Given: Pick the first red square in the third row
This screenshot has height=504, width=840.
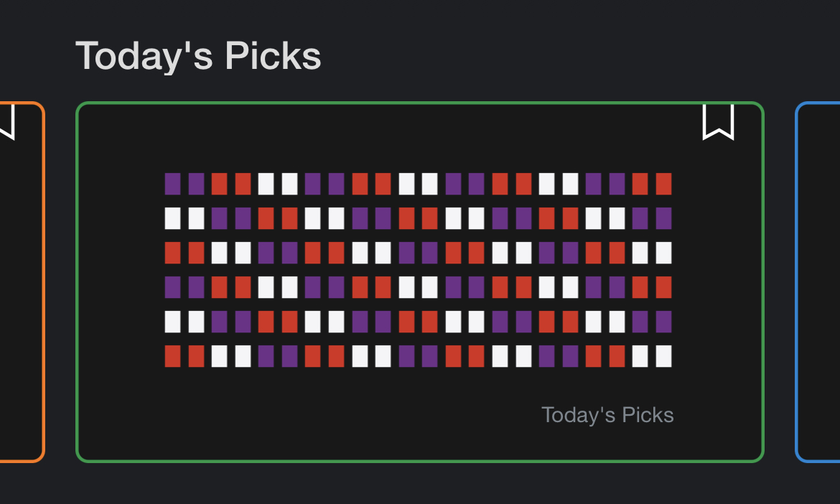Looking at the screenshot, I should coord(172,253).
